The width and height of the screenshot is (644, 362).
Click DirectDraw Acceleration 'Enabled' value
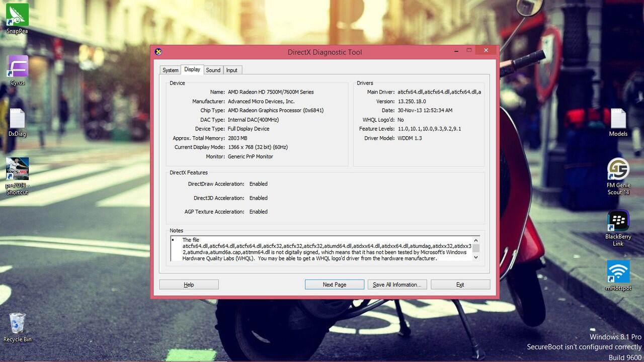pyautogui.click(x=259, y=184)
